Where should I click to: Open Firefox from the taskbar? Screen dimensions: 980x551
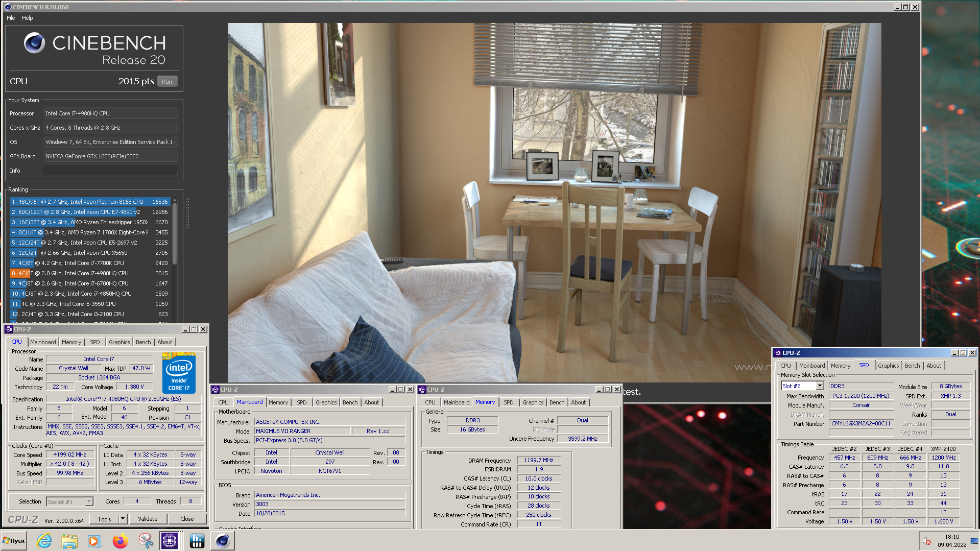[120, 541]
